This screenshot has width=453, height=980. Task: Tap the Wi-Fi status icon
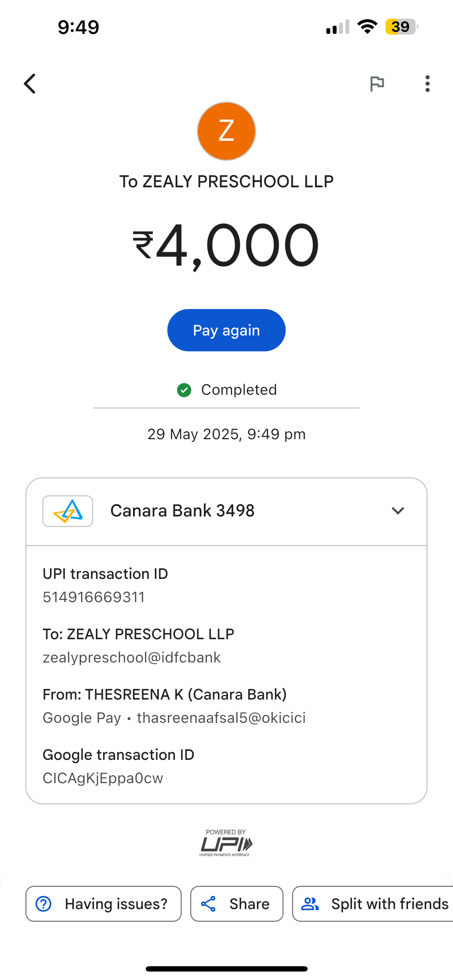[x=367, y=26]
